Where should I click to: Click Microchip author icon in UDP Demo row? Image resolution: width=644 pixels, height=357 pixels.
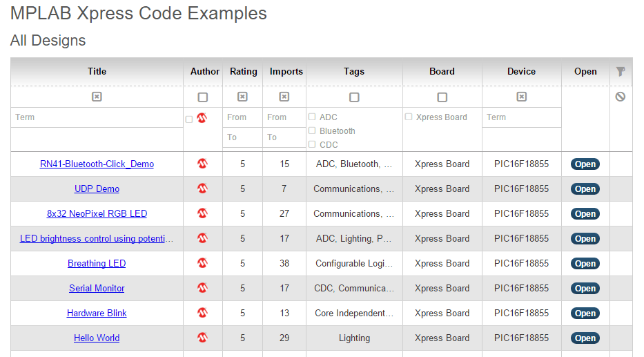202,189
